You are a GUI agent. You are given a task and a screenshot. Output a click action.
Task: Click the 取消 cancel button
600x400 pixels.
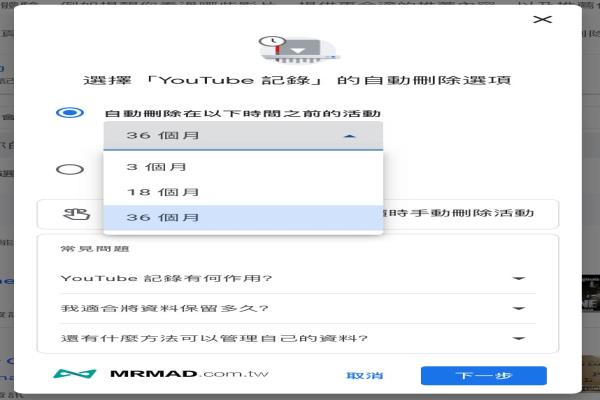click(365, 376)
